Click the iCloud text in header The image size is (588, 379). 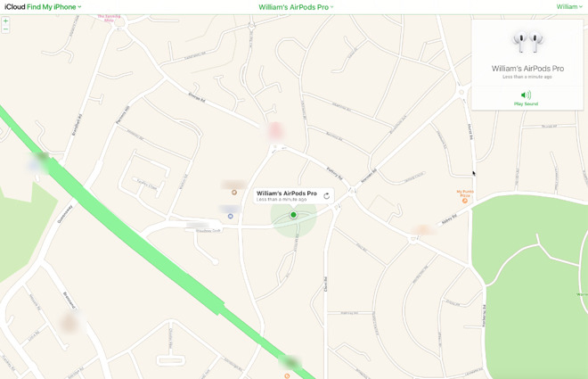tap(14, 7)
